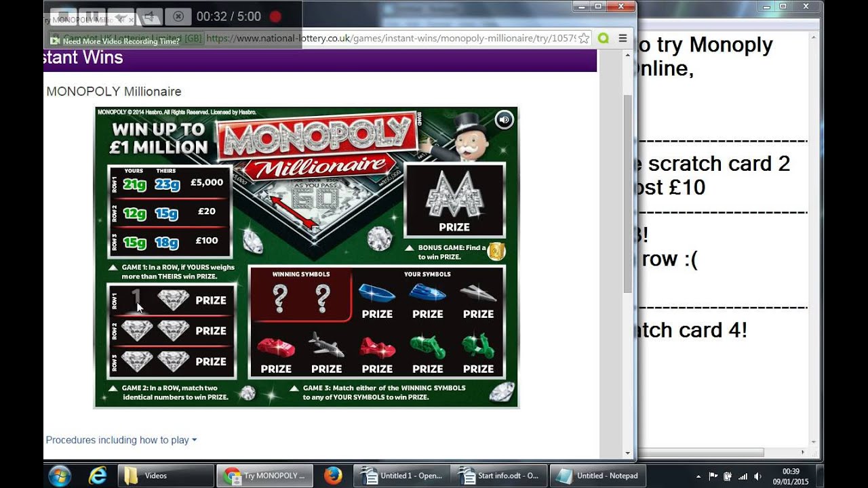
Task: Stop the screen recording
Action: coord(65,16)
